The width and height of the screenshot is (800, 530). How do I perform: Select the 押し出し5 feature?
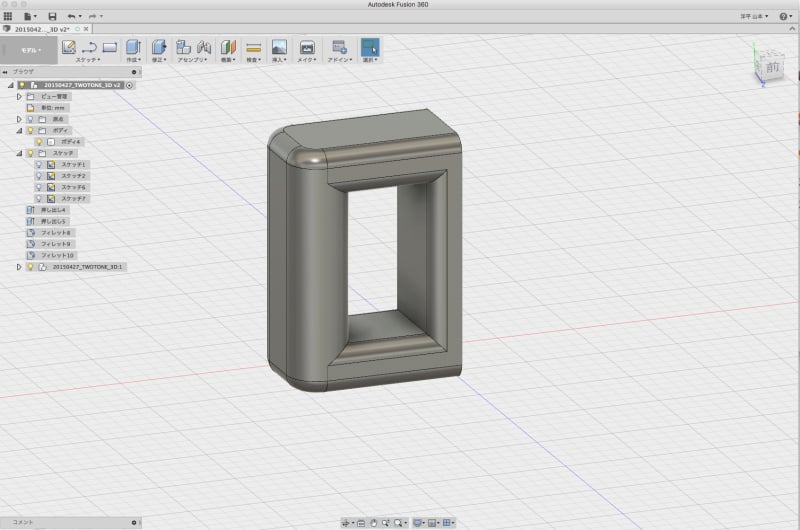pos(53,221)
